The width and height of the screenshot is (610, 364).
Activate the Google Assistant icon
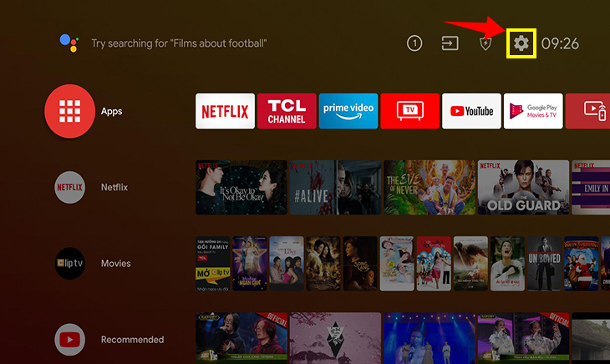point(69,43)
